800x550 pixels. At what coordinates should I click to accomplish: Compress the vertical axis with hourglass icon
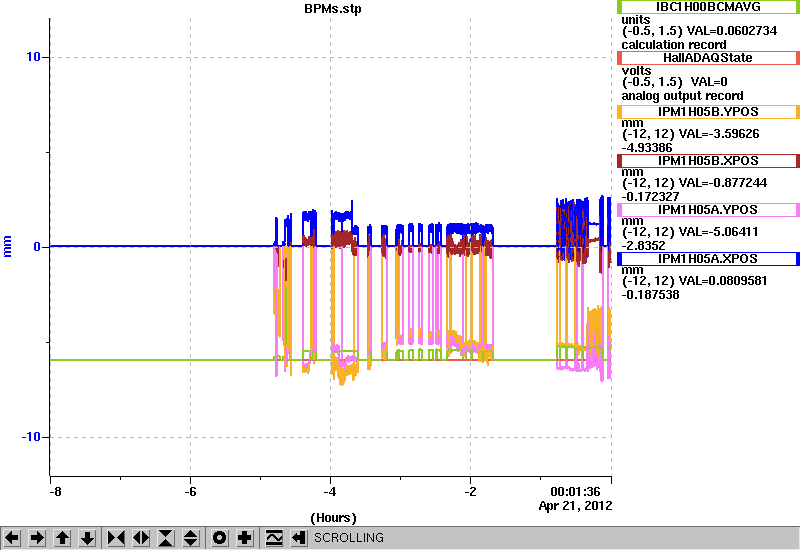point(166,538)
